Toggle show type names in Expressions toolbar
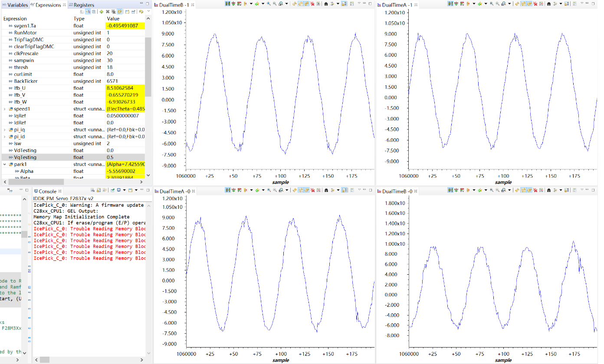The image size is (604, 364). 82,12
